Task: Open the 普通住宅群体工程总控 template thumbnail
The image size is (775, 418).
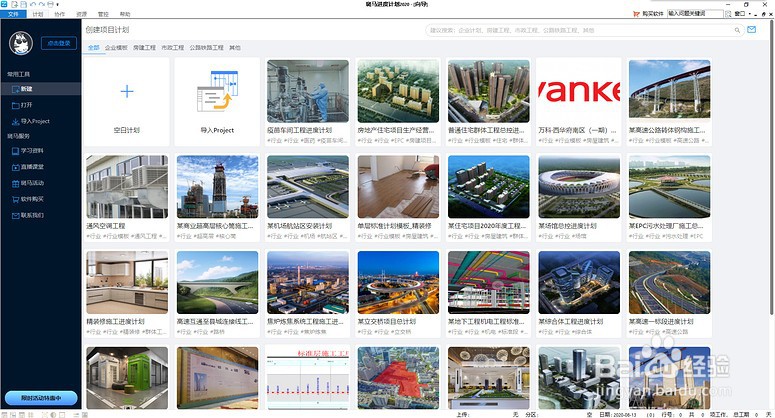Action: coord(489,91)
